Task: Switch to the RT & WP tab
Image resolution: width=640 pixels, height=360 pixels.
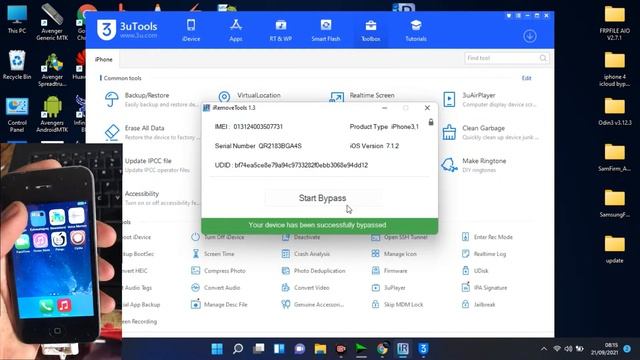Action: (280, 30)
